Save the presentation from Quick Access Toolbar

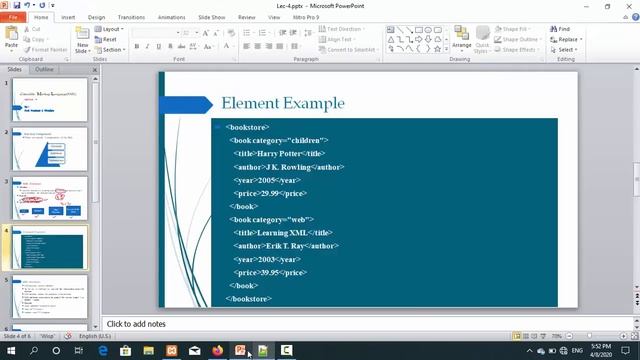click(17, 5)
